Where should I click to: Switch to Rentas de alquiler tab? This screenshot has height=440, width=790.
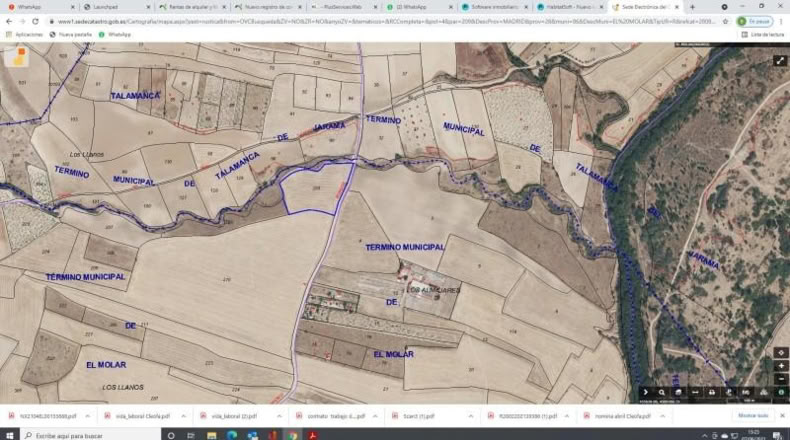click(191, 7)
